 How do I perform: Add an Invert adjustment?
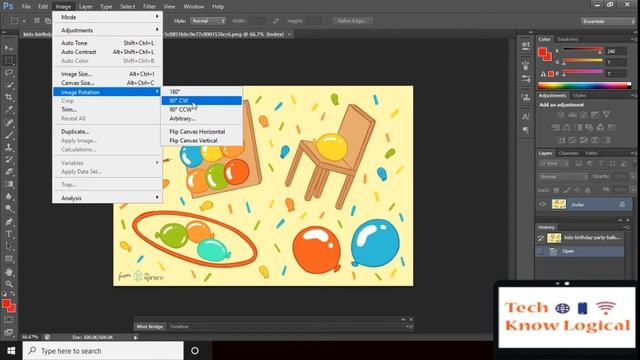(x=561, y=140)
